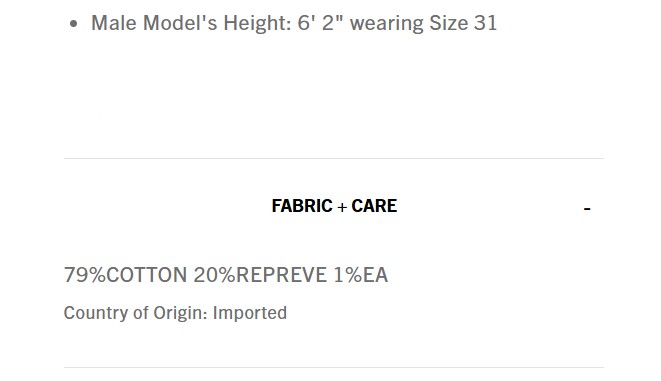Click the Size 31 text
This screenshot has height=381, width=661.
pos(463,23)
